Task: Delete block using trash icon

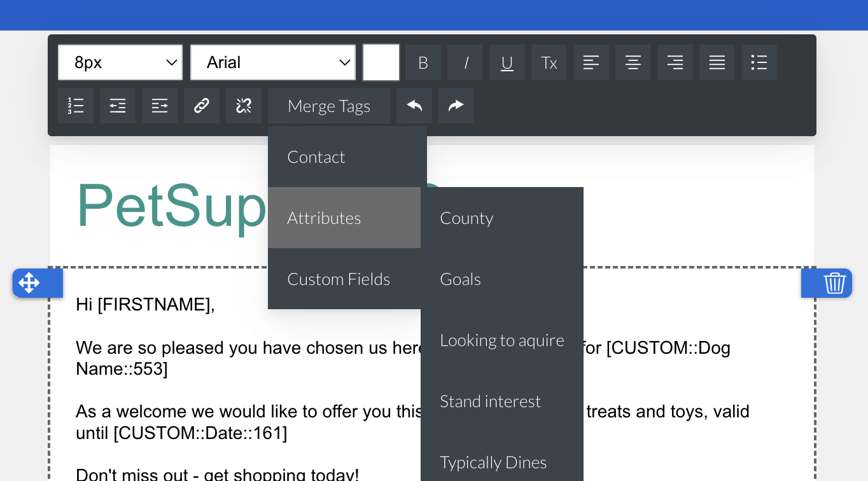Action: (x=834, y=283)
